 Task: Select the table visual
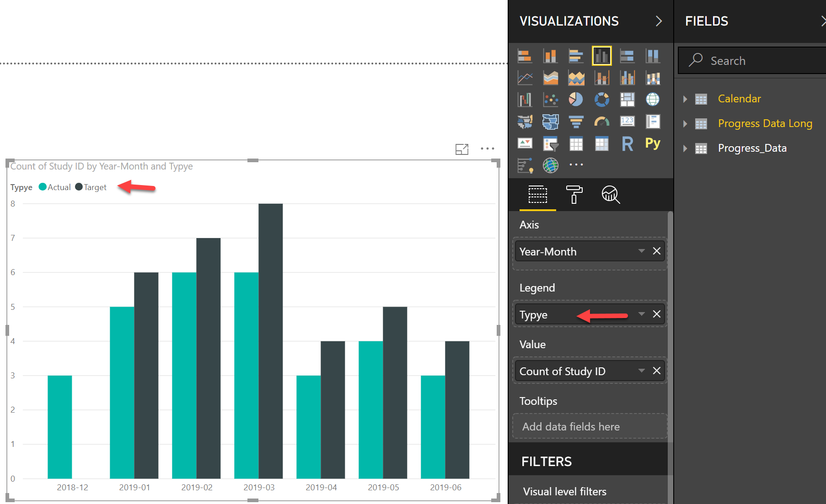click(x=576, y=143)
